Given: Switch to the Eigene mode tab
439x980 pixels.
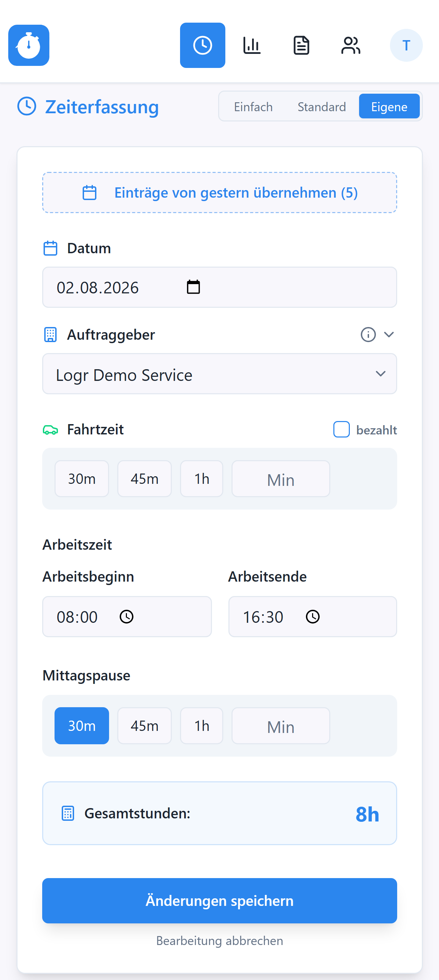Looking at the screenshot, I should pos(389,106).
